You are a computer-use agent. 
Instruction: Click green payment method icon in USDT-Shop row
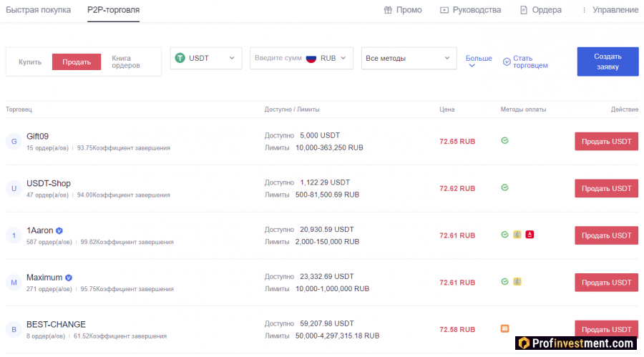point(504,187)
